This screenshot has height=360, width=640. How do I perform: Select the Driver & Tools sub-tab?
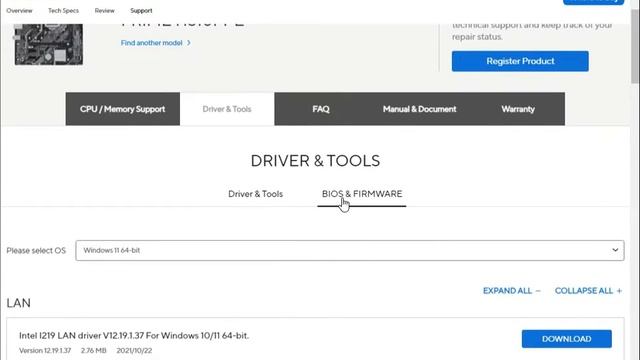pos(256,194)
